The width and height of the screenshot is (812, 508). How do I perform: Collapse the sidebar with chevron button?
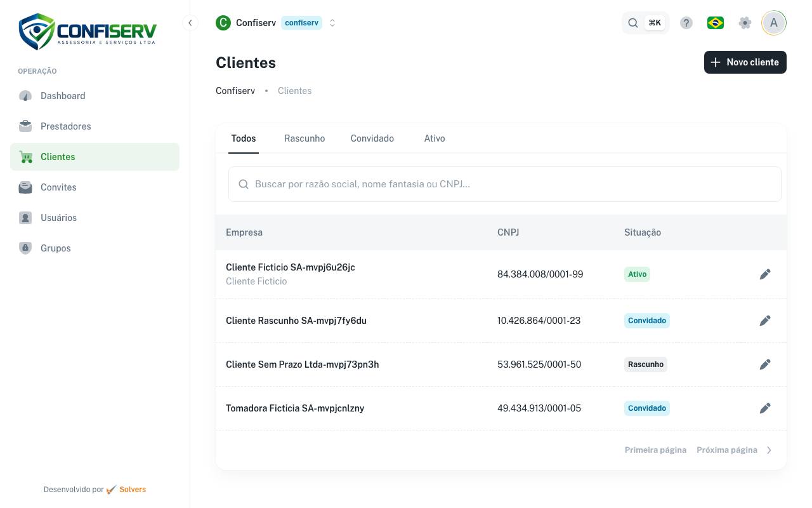tap(190, 23)
